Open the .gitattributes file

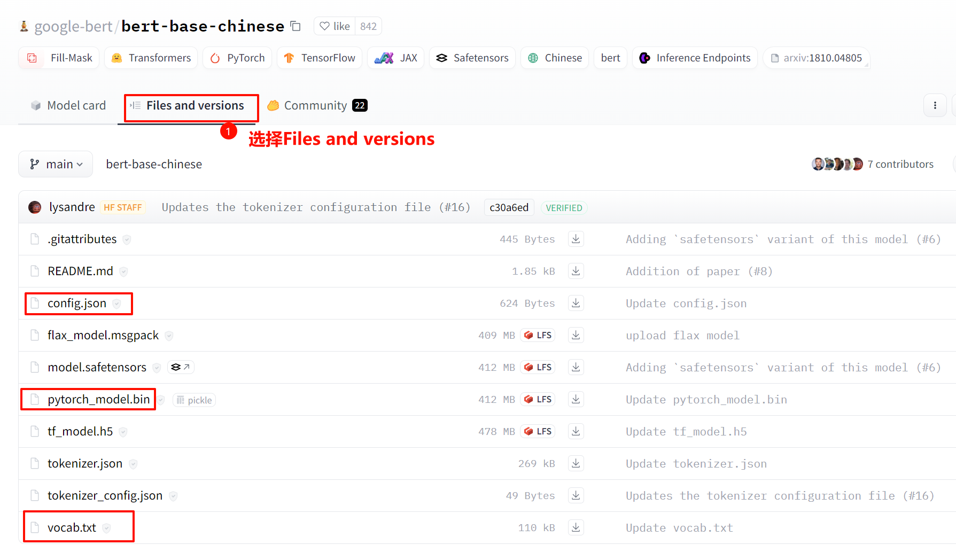click(x=82, y=239)
